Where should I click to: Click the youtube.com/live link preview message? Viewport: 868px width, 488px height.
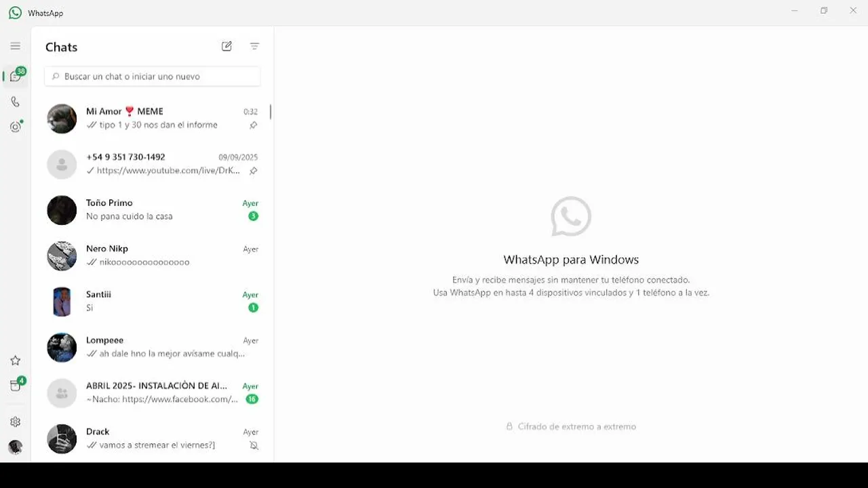pos(169,171)
